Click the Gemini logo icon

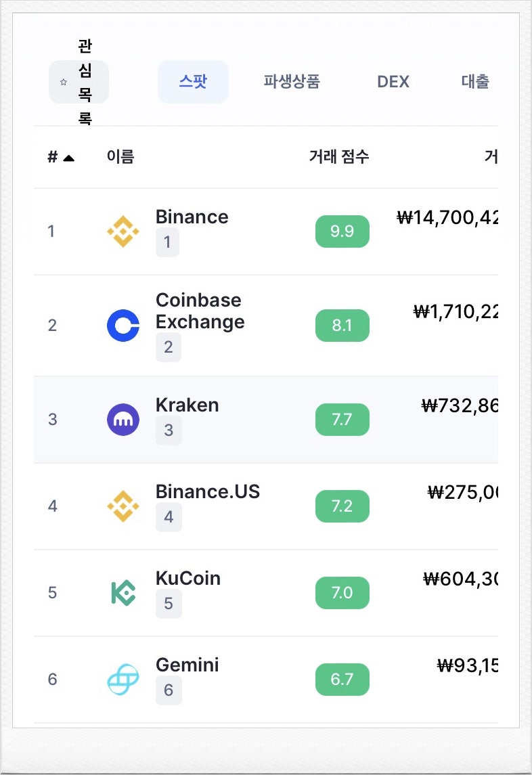click(123, 680)
